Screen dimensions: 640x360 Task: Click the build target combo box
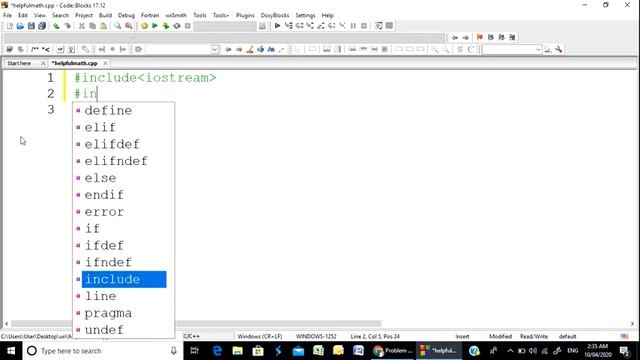coord(225,26)
